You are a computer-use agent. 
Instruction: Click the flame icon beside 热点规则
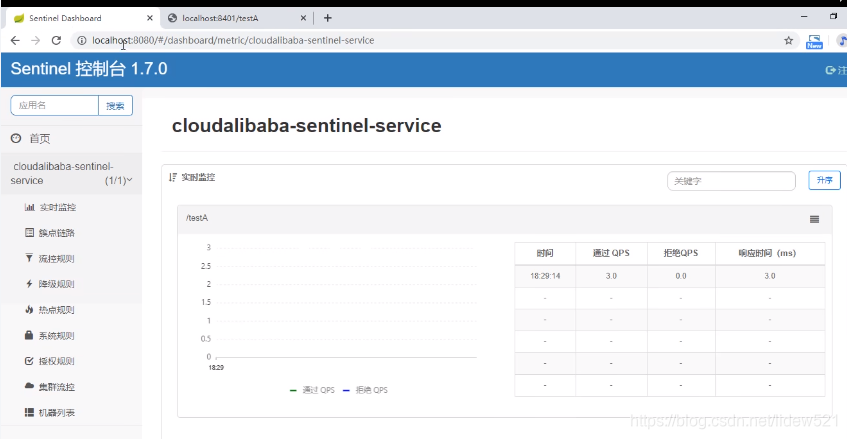pyautogui.click(x=29, y=309)
